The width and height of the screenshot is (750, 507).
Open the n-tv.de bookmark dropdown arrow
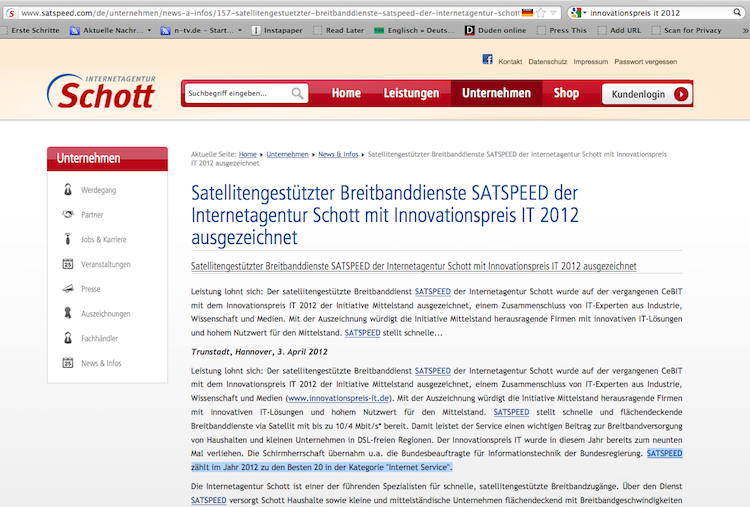(240, 30)
